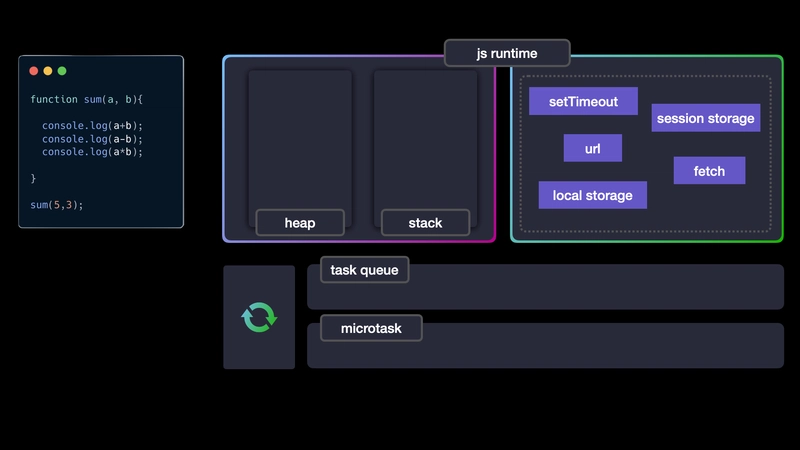Click the event loop cycle icon

click(259, 317)
